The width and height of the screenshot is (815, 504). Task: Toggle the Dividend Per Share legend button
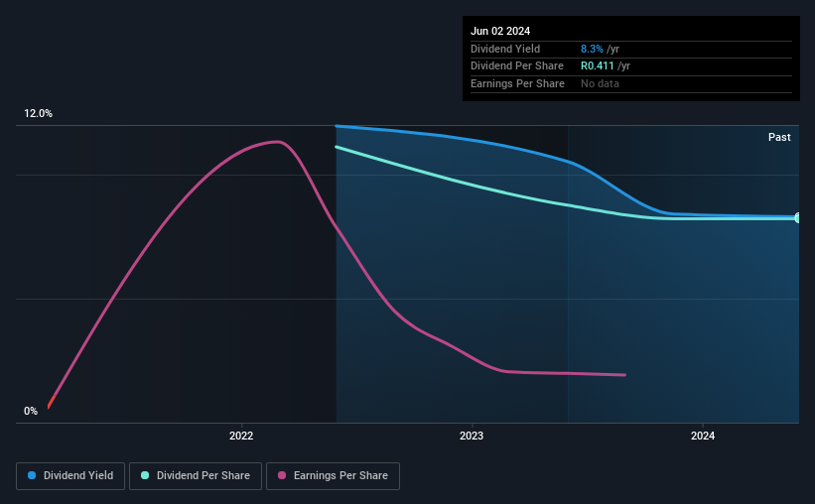(x=196, y=476)
